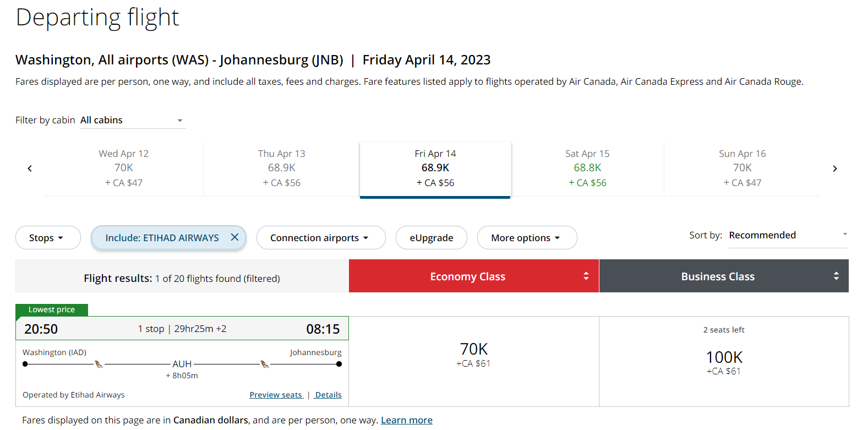Click the Learn more link about fares
This screenshot has width=868, height=430.
click(x=406, y=420)
